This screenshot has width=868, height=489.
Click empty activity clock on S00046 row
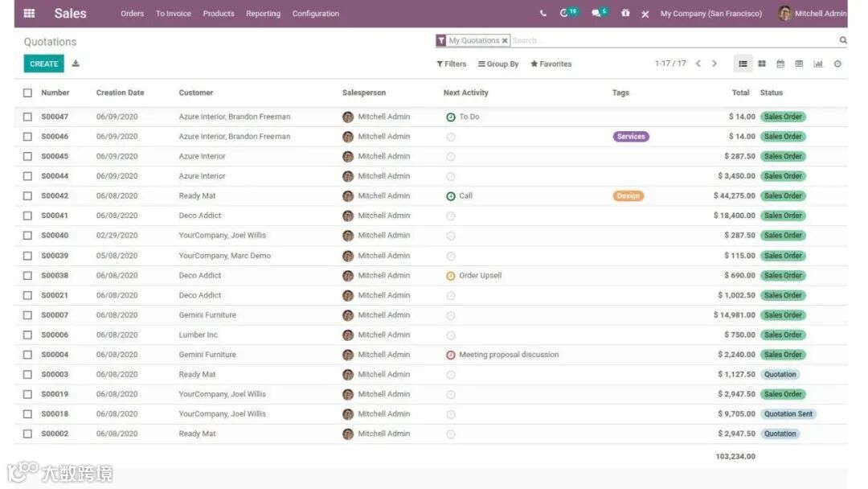click(x=451, y=137)
